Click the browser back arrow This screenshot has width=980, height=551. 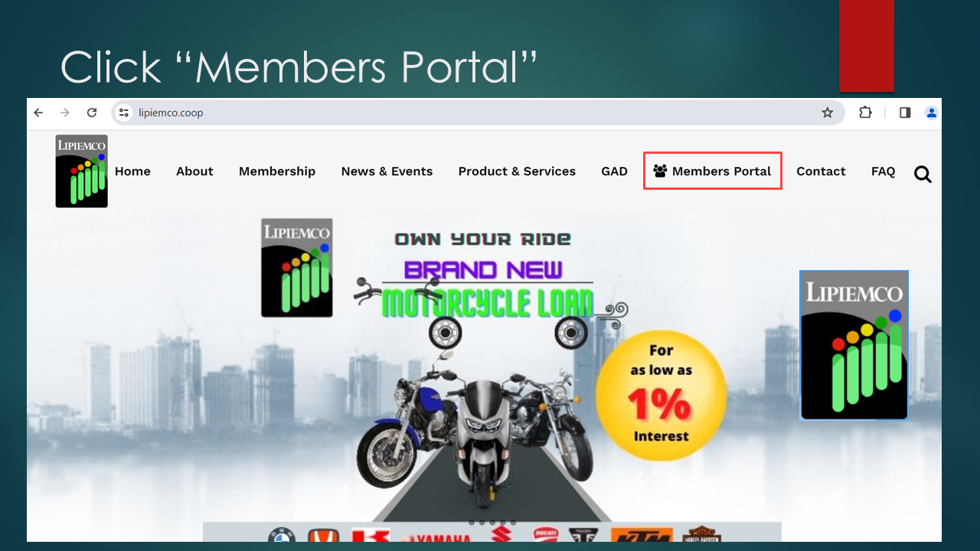pos(38,112)
